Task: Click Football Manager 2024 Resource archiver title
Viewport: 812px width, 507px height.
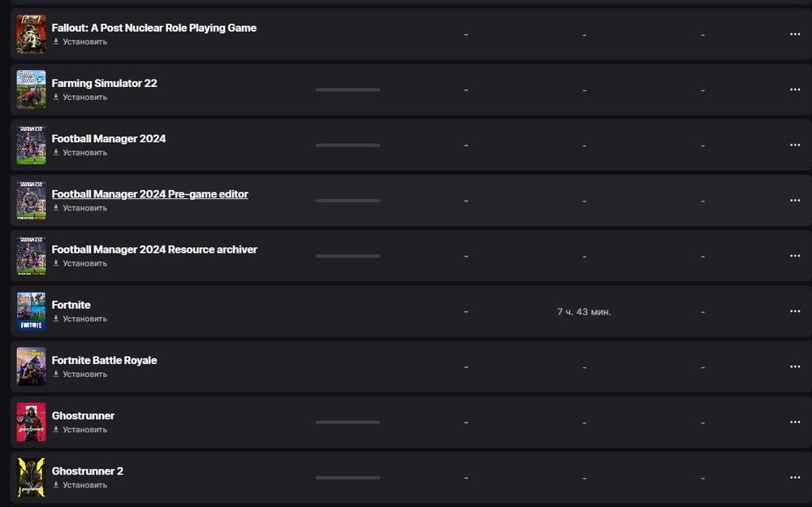Action: (154, 249)
